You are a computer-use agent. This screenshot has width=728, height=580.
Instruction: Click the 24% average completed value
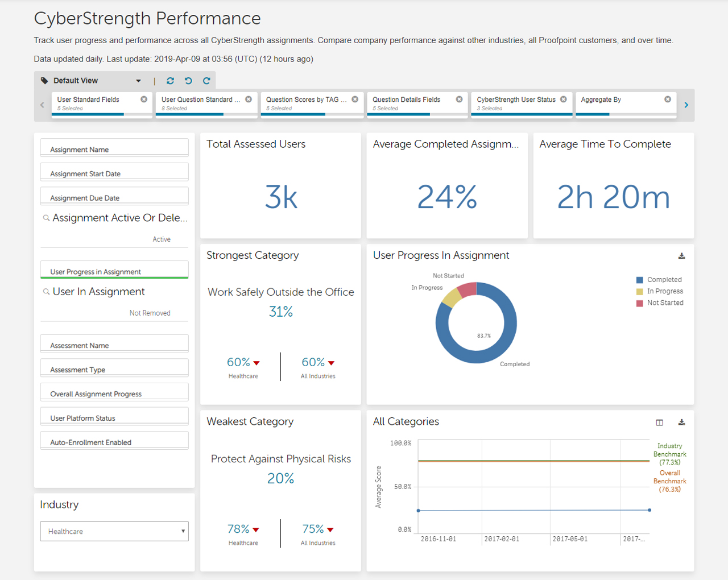coord(447,197)
